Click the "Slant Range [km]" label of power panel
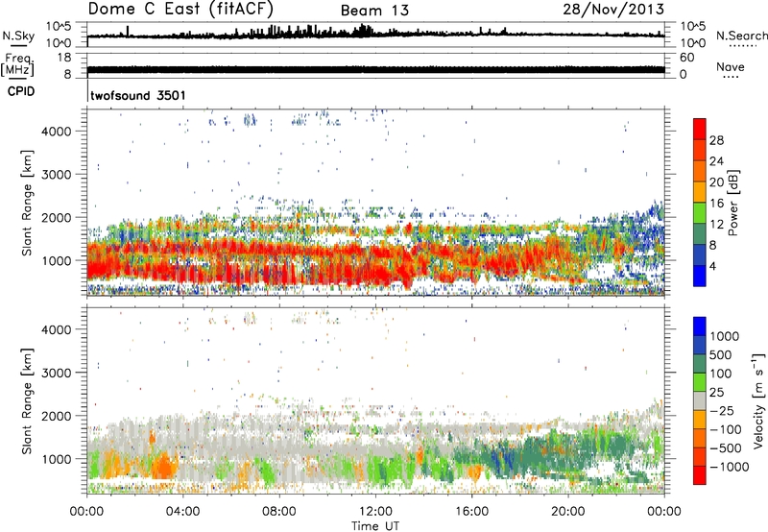The image size is (768, 532). point(27,203)
